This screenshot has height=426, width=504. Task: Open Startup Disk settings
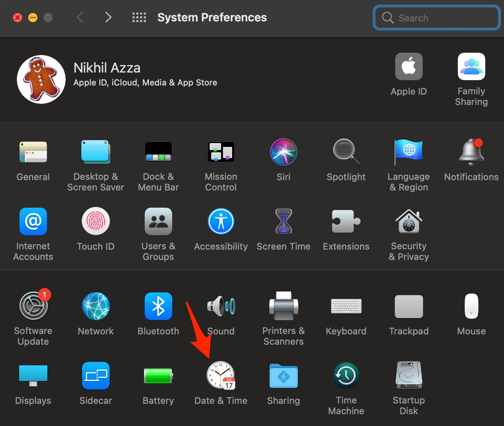click(x=409, y=376)
